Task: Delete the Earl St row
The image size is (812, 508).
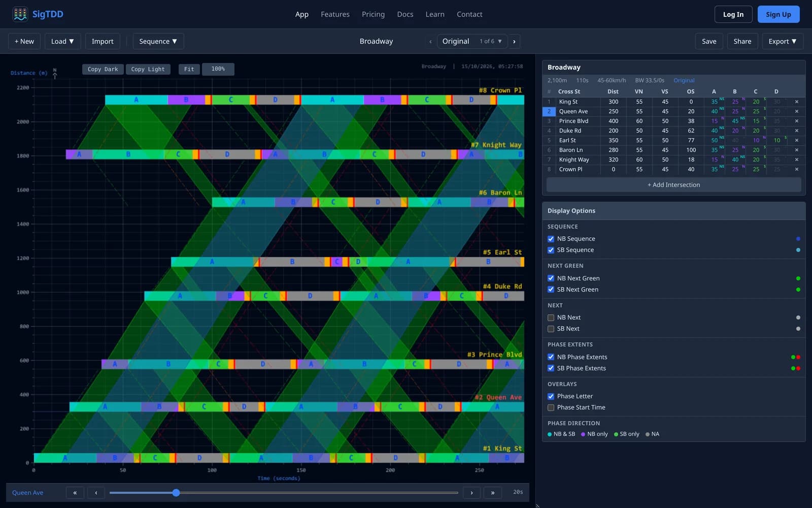Action: click(796, 140)
